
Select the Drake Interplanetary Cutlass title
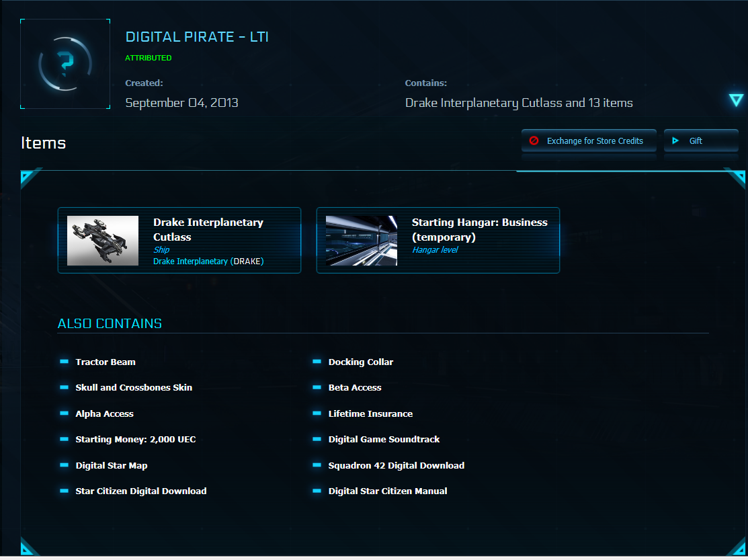click(208, 229)
